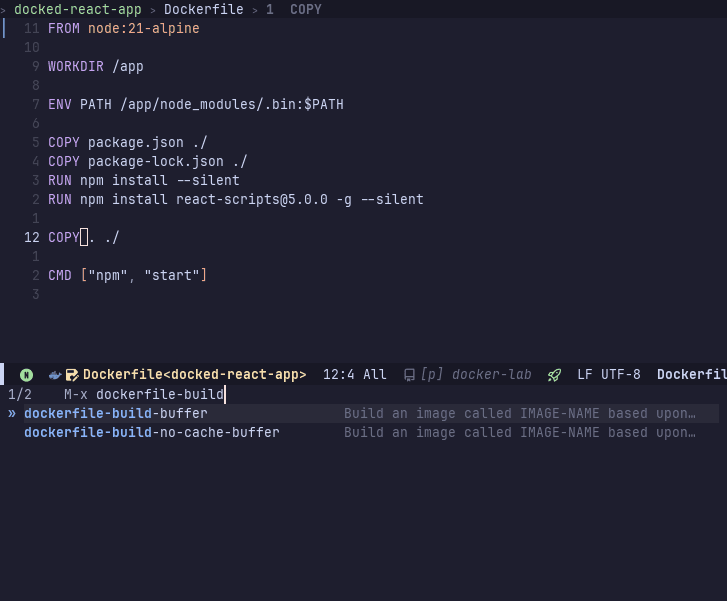Image resolution: width=727 pixels, height=601 pixels.
Task: Click the LF line-ending indicator
Action: coord(585,375)
